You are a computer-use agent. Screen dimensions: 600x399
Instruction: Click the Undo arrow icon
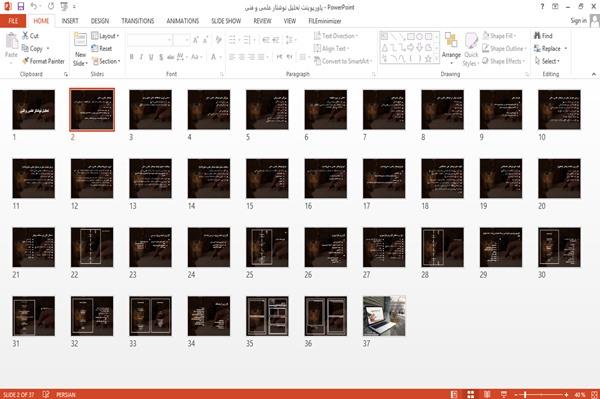point(33,7)
